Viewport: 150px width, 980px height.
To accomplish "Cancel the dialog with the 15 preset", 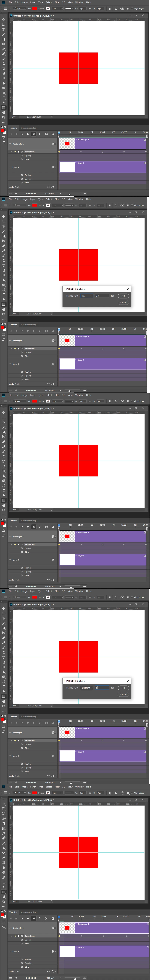I will point(123,302).
